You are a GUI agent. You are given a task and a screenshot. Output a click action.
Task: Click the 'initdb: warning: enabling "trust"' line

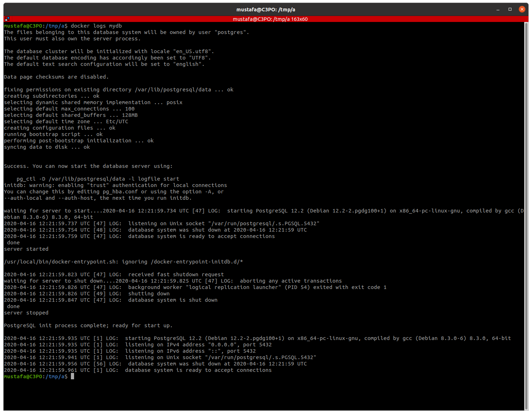click(115, 185)
